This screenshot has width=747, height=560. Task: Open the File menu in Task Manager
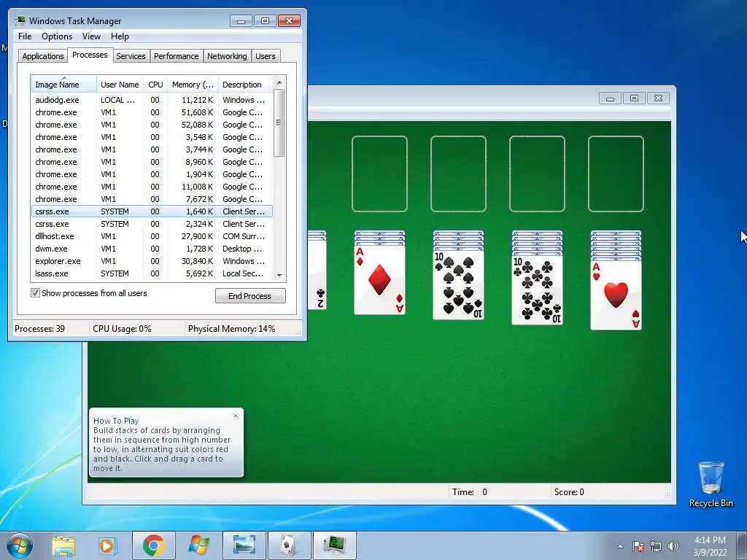pos(25,36)
